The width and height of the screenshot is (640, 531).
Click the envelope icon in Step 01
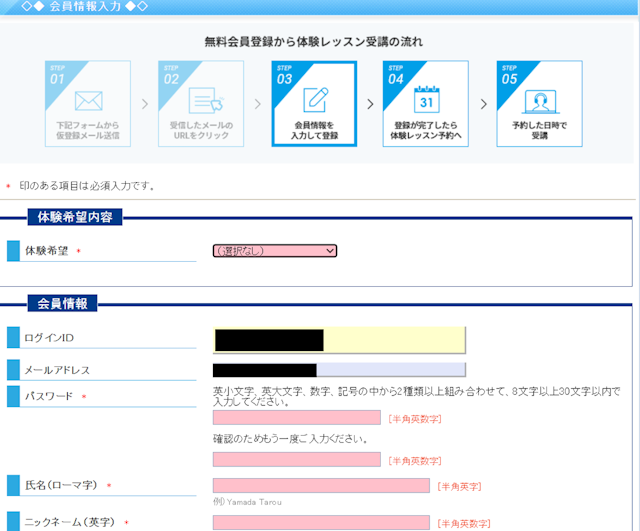(89, 101)
